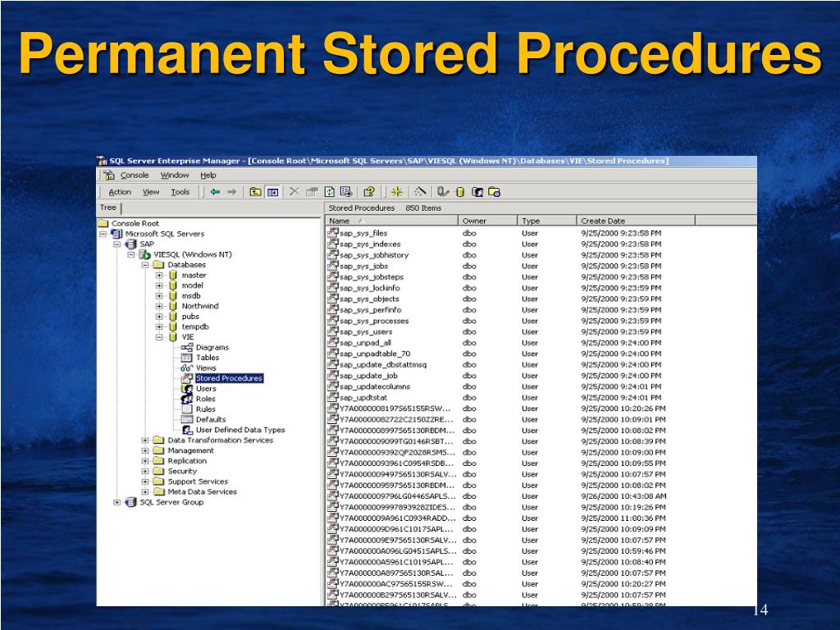Click the Diagrams node icon in tree
The height and width of the screenshot is (630, 840).
click(x=186, y=347)
